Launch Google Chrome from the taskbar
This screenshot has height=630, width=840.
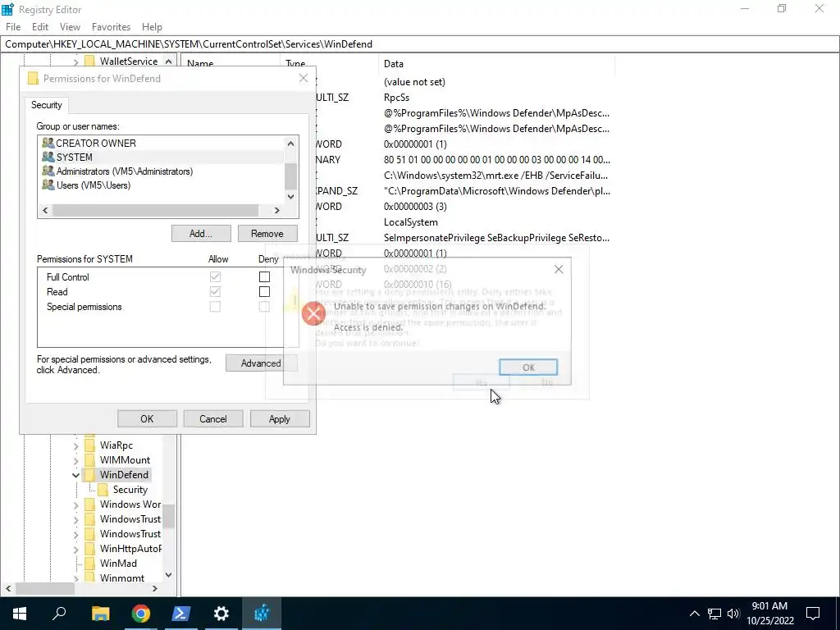pos(140,614)
